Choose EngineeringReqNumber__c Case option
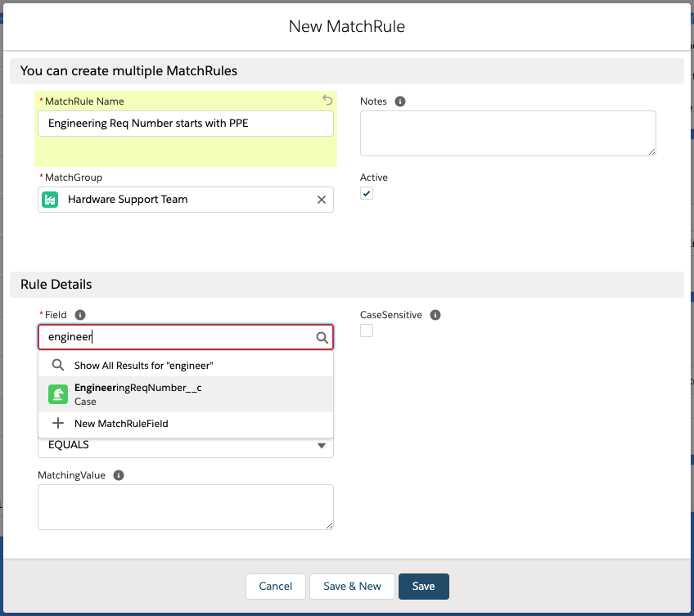The width and height of the screenshot is (694, 616). click(x=186, y=394)
